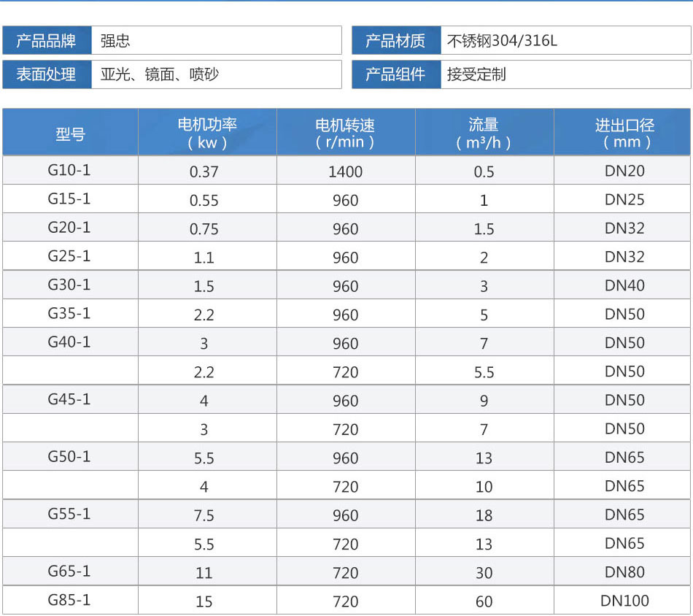Click the 接受定制 value field
Screen dimensions: 693x616
click(565, 74)
